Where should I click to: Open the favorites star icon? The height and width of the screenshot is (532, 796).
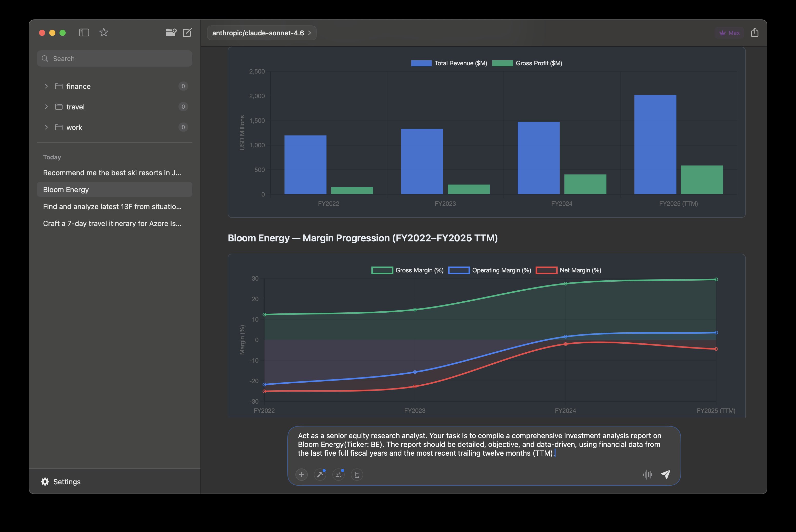pyautogui.click(x=104, y=32)
